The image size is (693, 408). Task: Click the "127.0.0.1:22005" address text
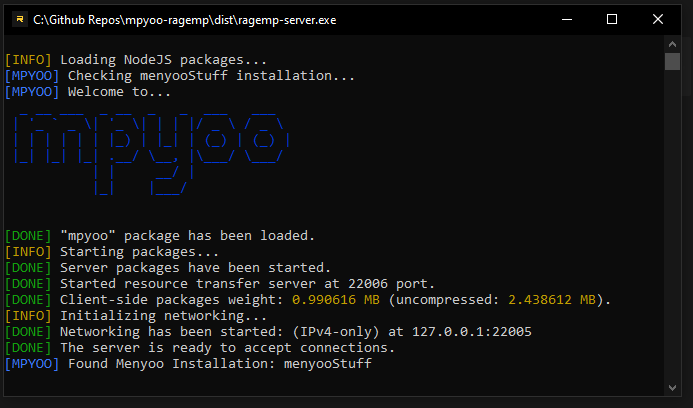pos(472,332)
